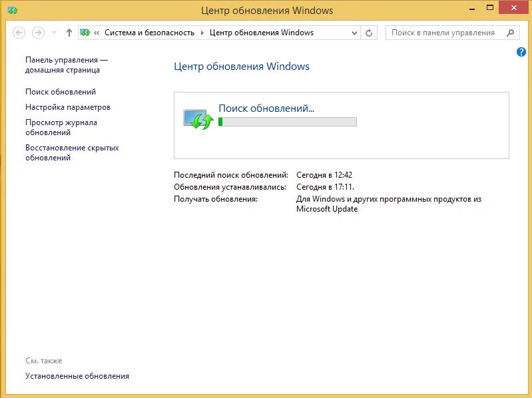Click Центр обновления Windows breadcrumb
Viewport: 532px width, 398px height.
point(261,33)
